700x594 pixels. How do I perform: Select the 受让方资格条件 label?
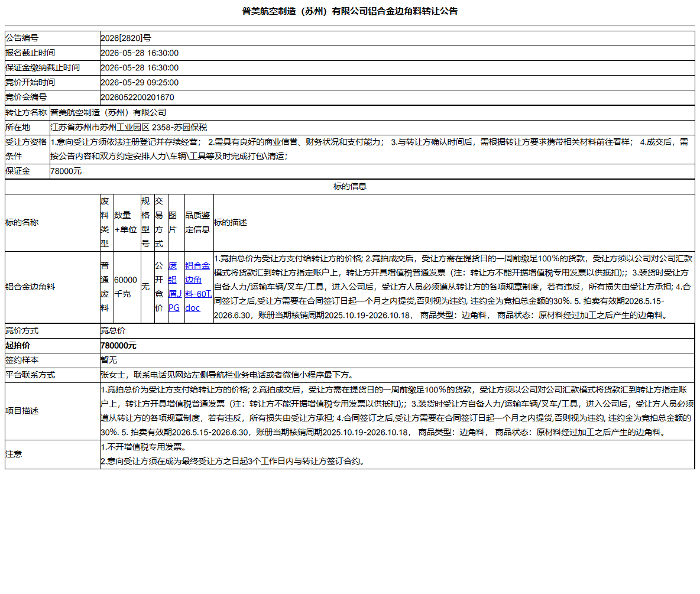click(26, 149)
